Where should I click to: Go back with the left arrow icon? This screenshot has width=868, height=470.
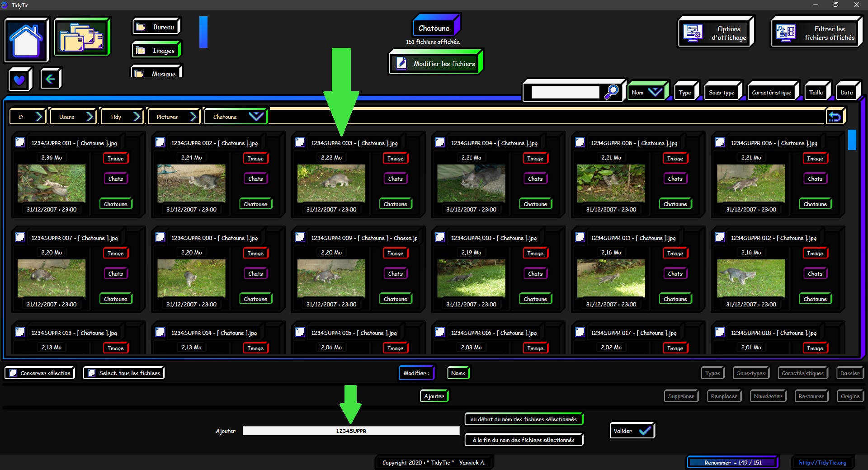50,79
